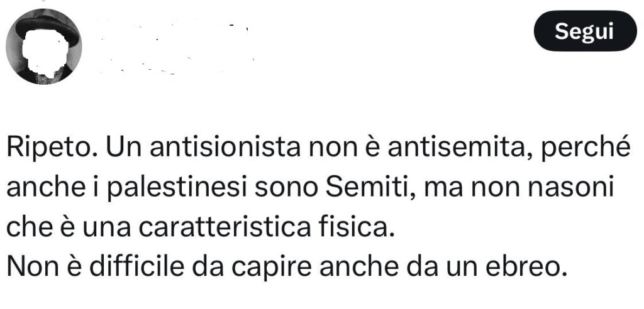Open the author's circular profile picture
The width and height of the screenshot is (644, 309).
coord(43,48)
